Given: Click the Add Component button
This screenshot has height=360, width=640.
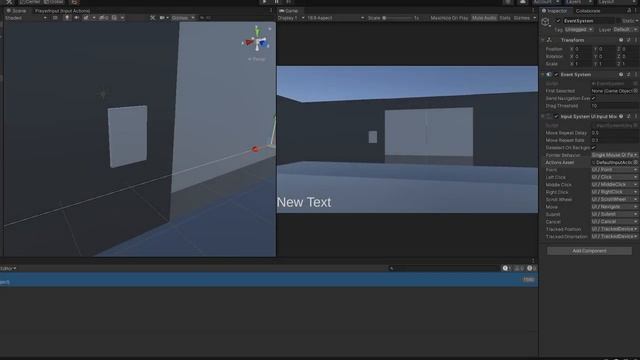Looking at the screenshot, I should 589,251.
